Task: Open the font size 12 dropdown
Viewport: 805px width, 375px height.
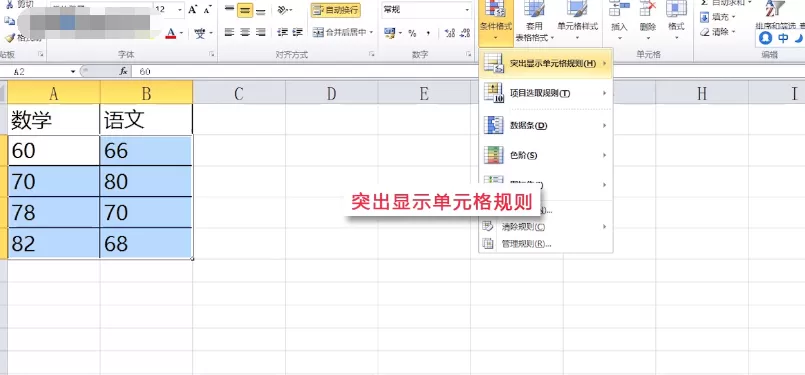Action: (180, 10)
